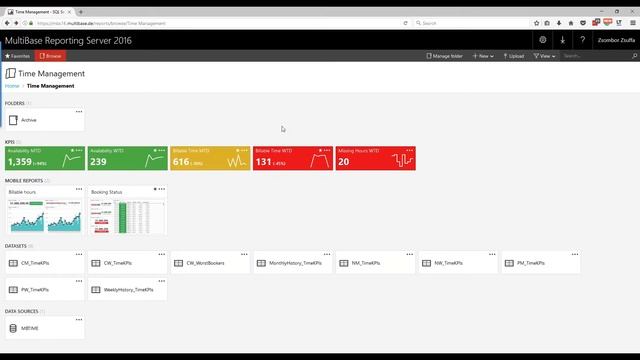
Task: Open the Missing Hours WTD KPI tile
Action: pyautogui.click(x=376, y=158)
